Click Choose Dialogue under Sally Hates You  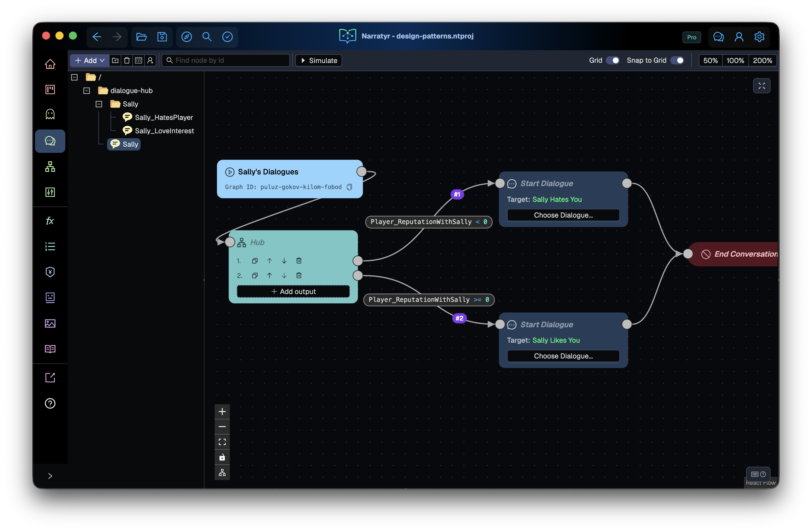[563, 215]
